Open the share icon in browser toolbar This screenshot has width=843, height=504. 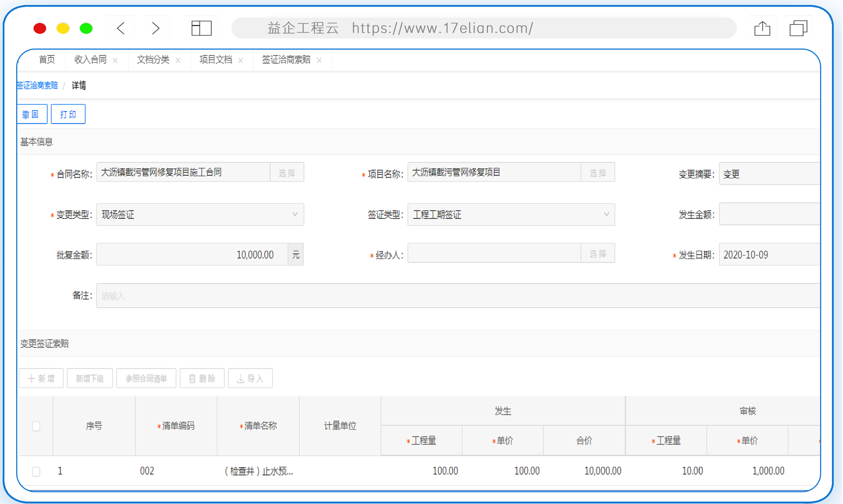tap(762, 28)
